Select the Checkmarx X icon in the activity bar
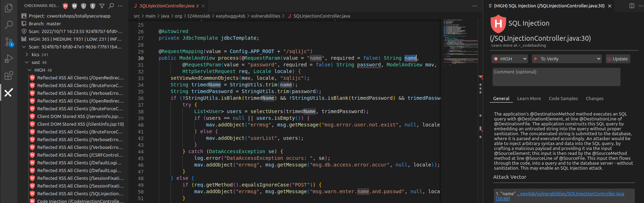Viewport: 644px width, 203px height. coord(8,92)
